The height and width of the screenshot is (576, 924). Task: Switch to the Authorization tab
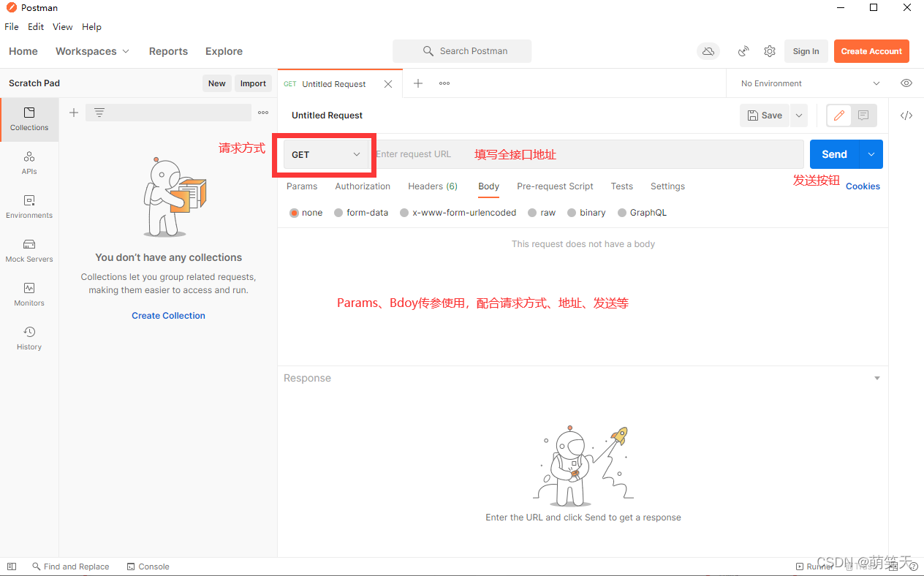363,186
